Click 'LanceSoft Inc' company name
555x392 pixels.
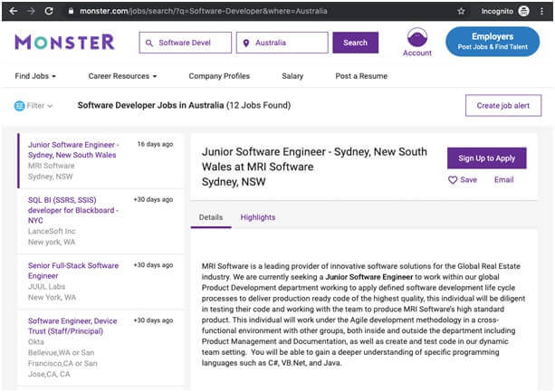point(52,232)
